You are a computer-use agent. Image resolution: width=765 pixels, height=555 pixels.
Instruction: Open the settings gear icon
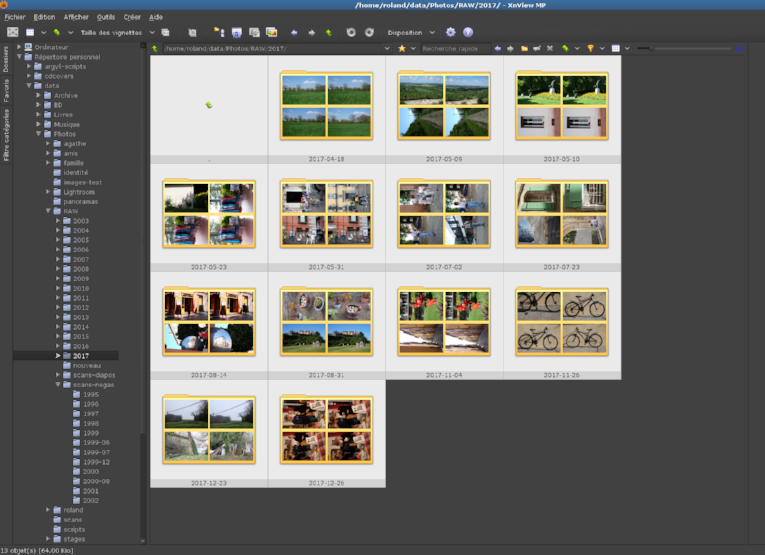pyautogui.click(x=451, y=32)
